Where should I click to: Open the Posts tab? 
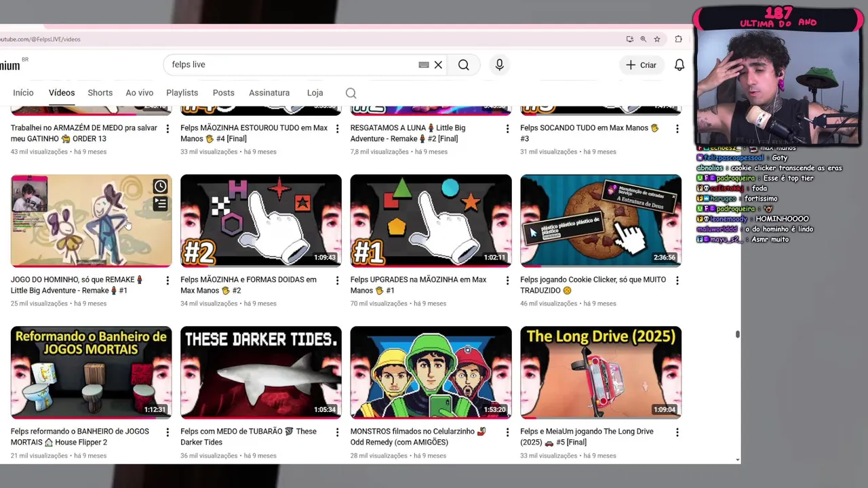pyautogui.click(x=224, y=93)
